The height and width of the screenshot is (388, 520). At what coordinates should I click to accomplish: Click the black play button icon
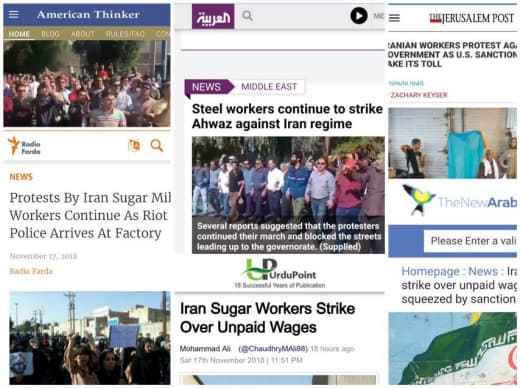coord(359,16)
